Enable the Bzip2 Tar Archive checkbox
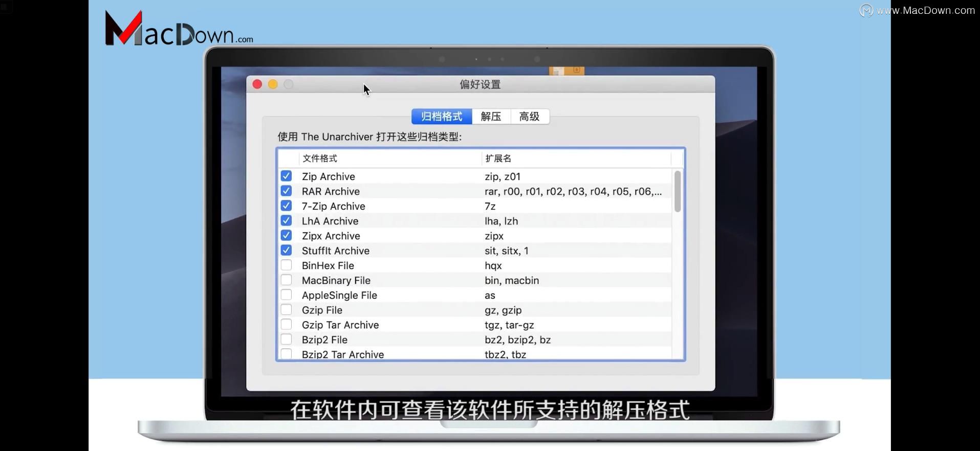Image resolution: width=980 pixels, height=451 pixels. [286, 354]
